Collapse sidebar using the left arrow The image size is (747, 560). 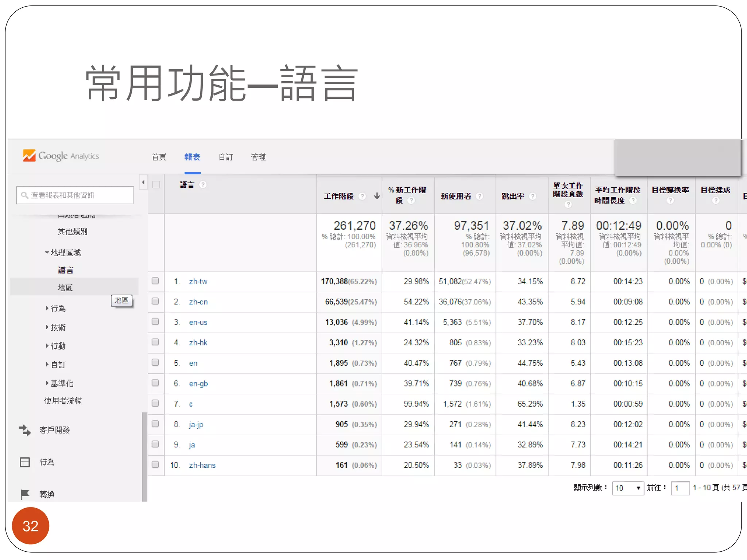coord(143,182)
